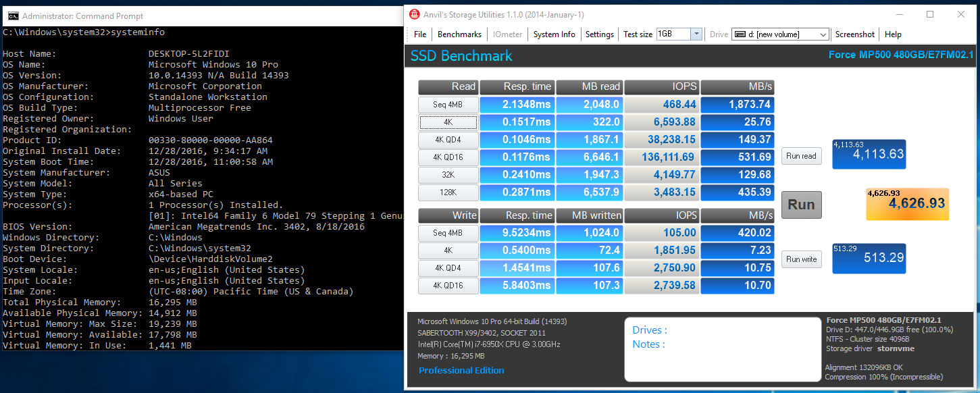
Task: Click the Professional Edition label
Action: click(461, 371)
